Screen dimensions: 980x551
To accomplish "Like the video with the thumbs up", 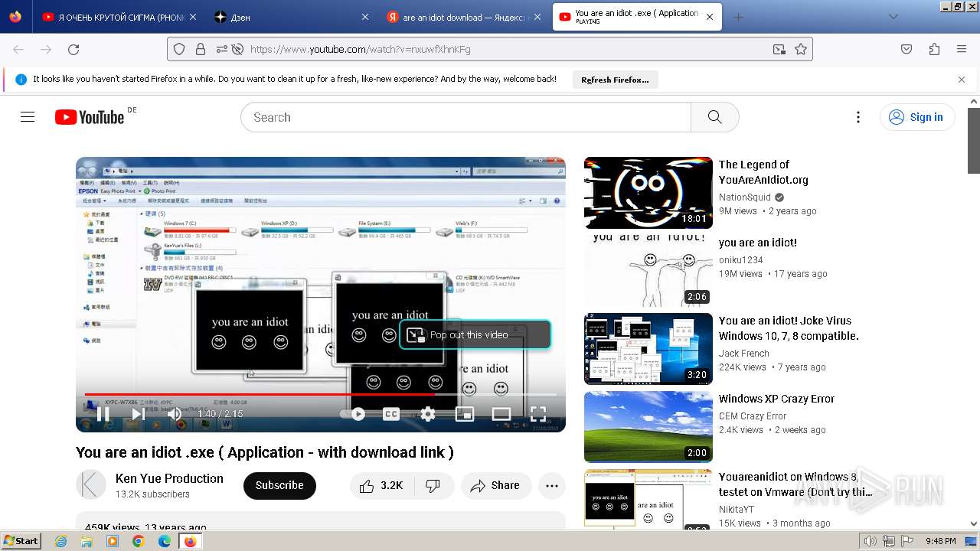I will (x=381, y=485).
